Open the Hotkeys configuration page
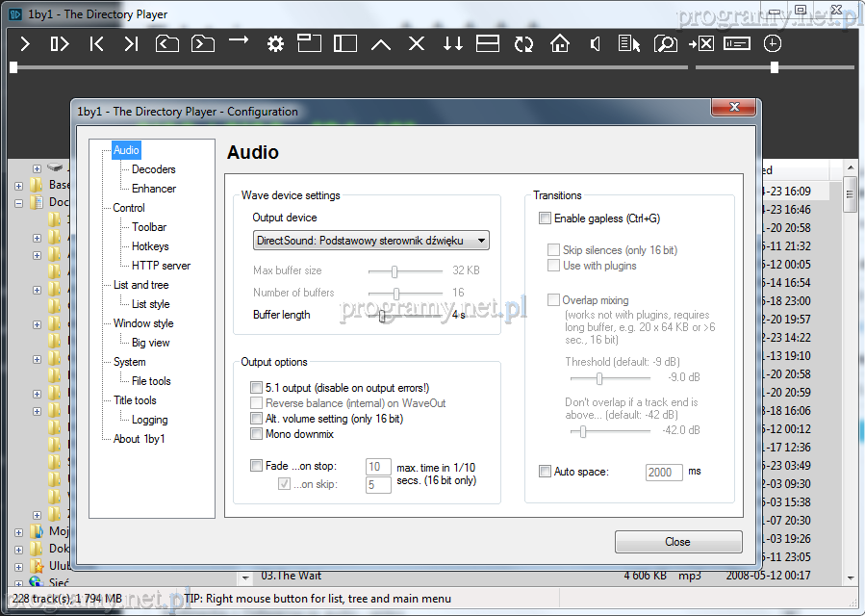 tap(150, 246)
